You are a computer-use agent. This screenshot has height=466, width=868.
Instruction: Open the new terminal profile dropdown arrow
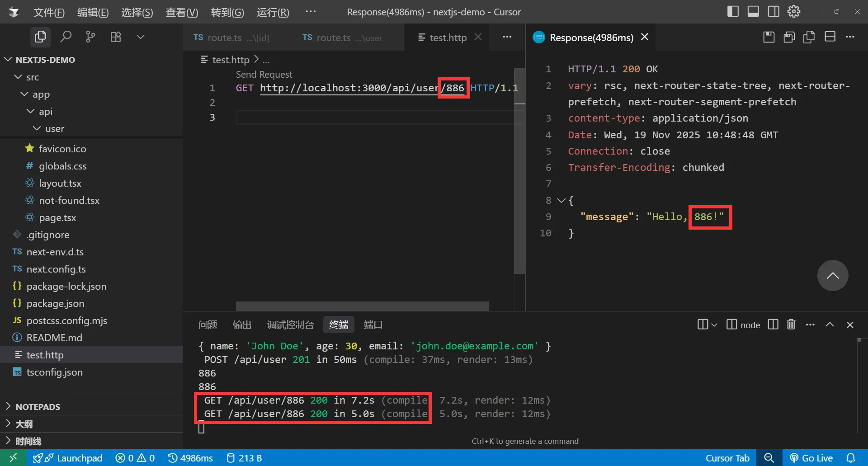[x=714, y=325]
